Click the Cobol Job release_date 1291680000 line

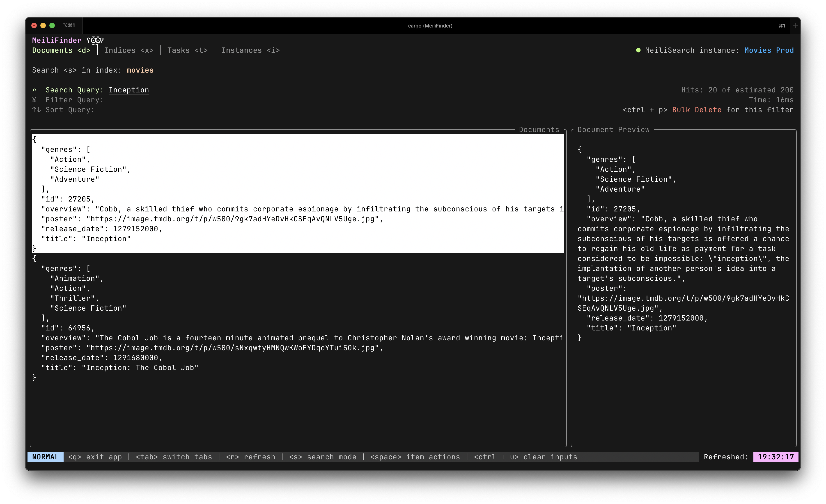point(102,357)
